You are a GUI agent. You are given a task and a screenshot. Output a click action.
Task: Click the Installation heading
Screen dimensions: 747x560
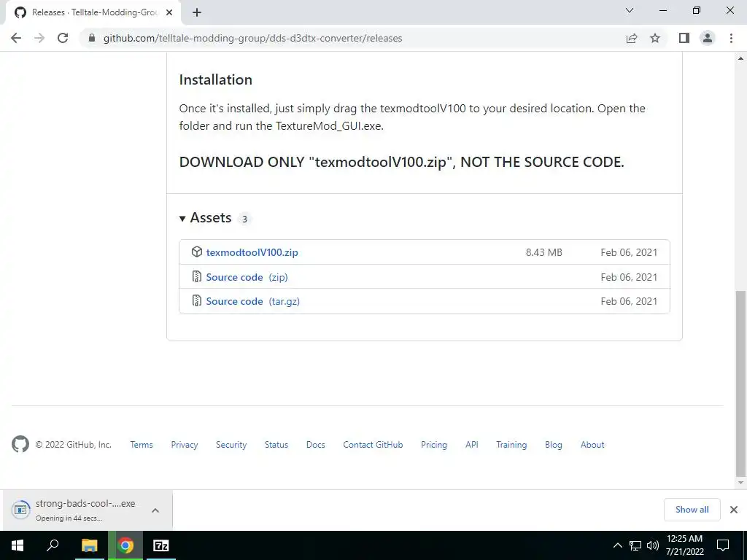pos(216,79)
